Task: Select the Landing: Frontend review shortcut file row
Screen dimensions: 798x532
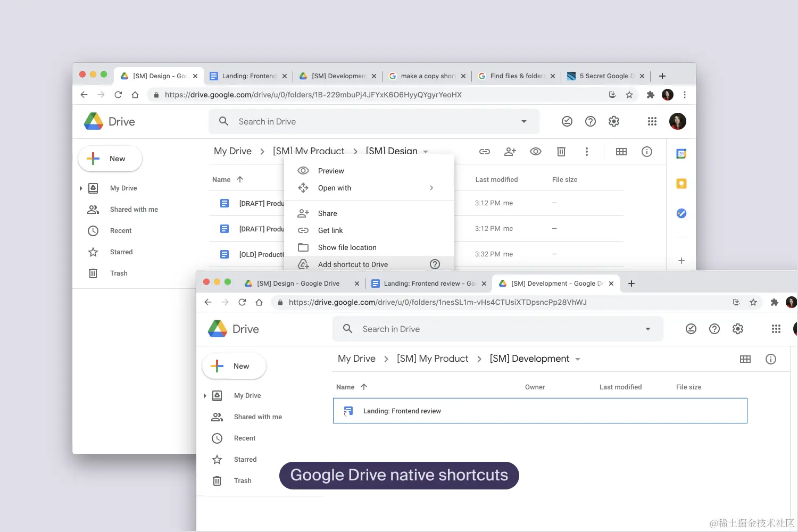Action: (540, 411)
